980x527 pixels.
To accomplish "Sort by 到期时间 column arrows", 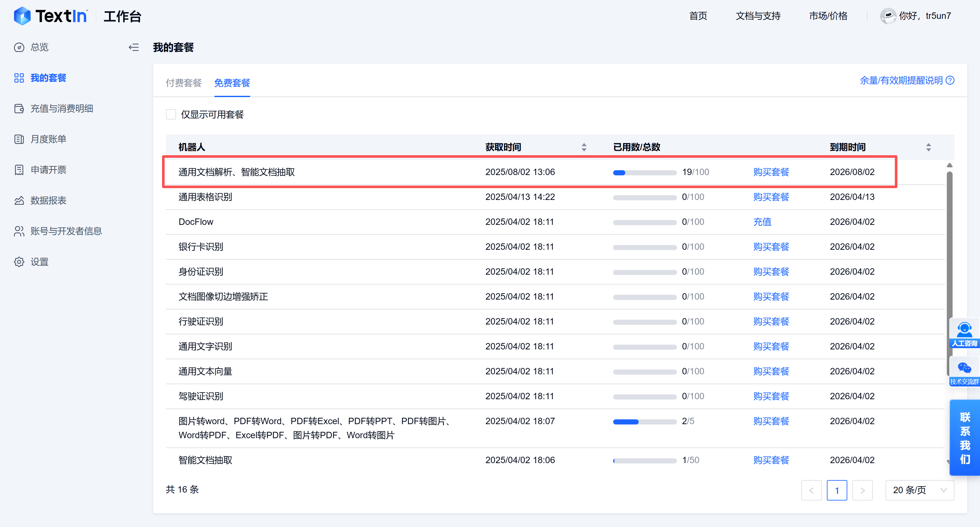I will coord(928,147).
